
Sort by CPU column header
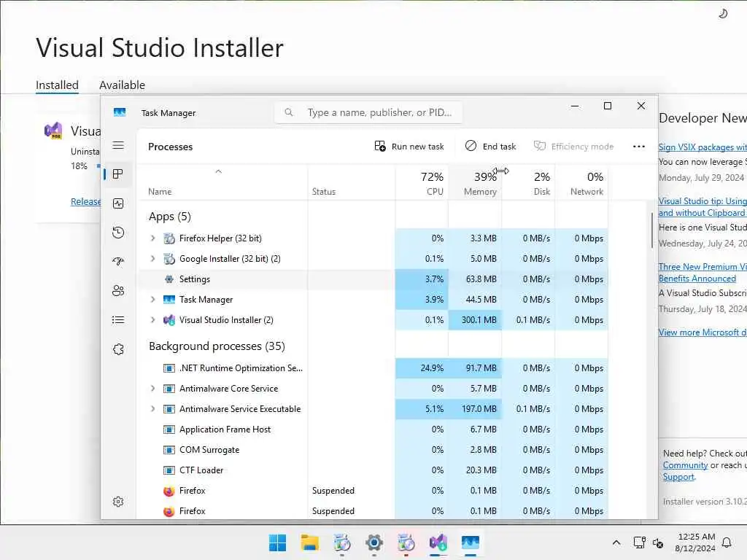click(422, 183)
